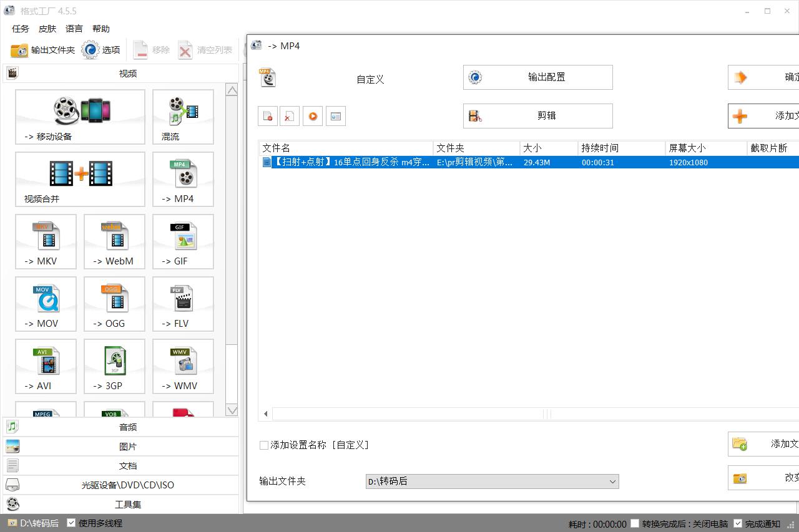Image resolution: width=799 pixels, height=532 pixels.
Task: Open the 皮肤 menu
Action: point(47,29)
